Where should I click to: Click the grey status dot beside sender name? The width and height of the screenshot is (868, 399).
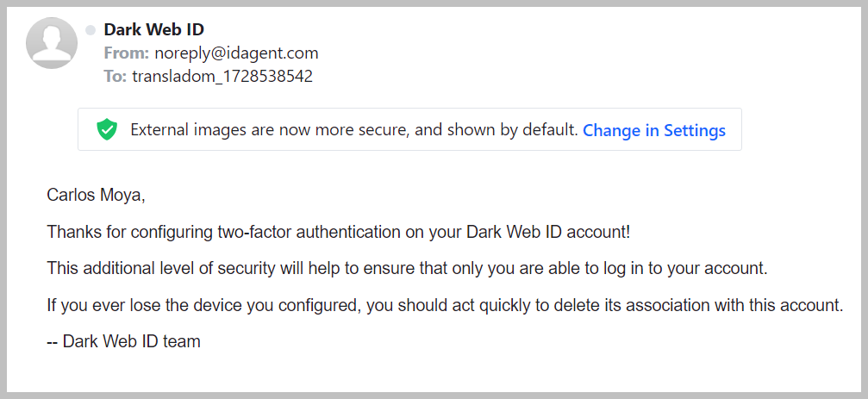click(x=91, y=30)
